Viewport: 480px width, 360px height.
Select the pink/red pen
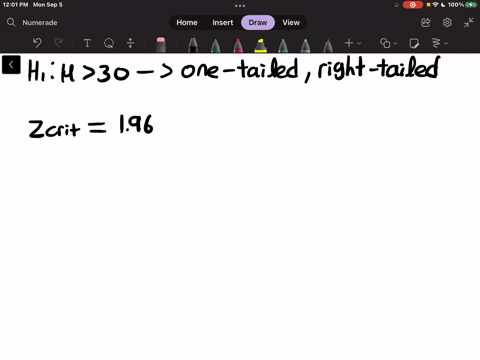click(238, 45)
